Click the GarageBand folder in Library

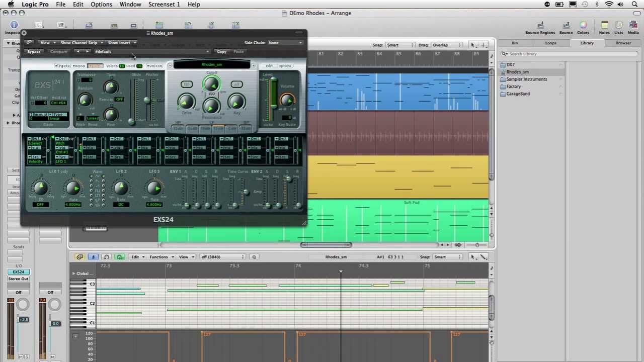tap(518, 94)
